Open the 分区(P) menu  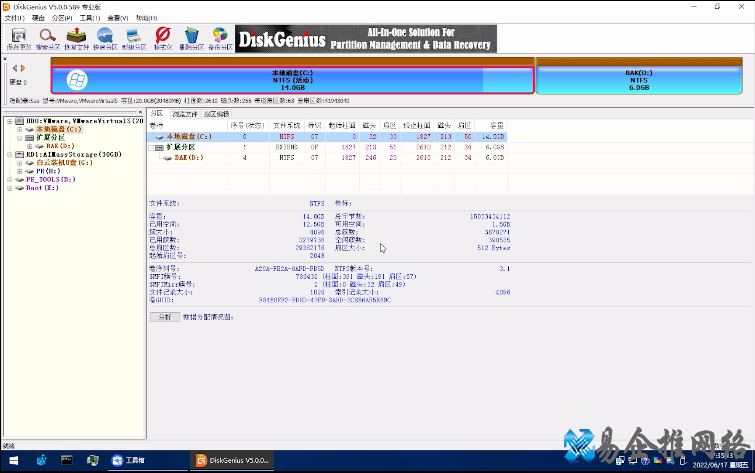[62, 18]
